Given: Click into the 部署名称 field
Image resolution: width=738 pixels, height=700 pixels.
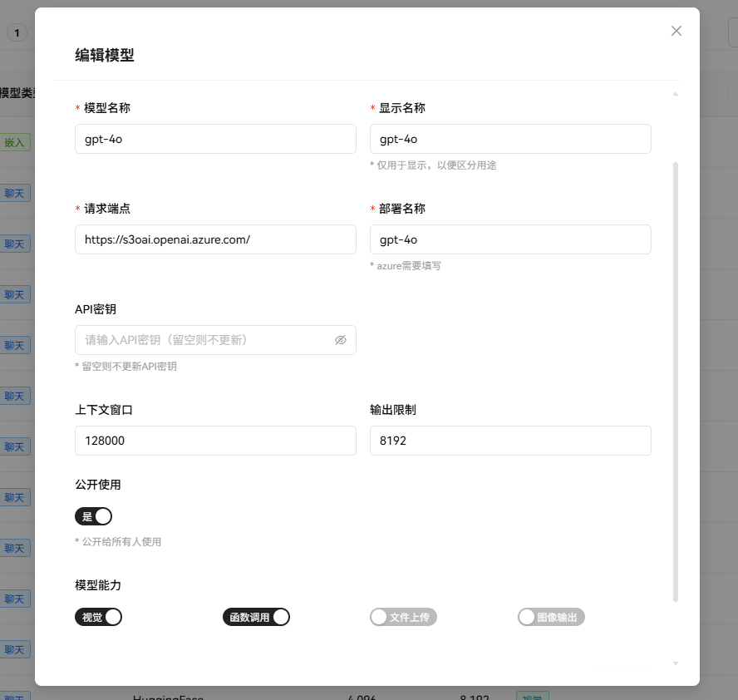Looking at the screenshot, I should (510, 239).
